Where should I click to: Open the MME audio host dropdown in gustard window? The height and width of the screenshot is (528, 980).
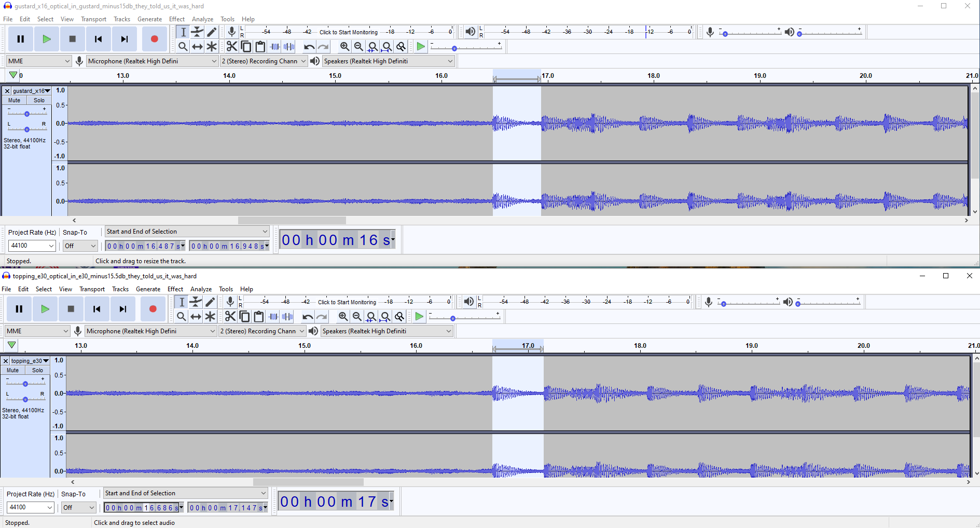coord(39,61)
